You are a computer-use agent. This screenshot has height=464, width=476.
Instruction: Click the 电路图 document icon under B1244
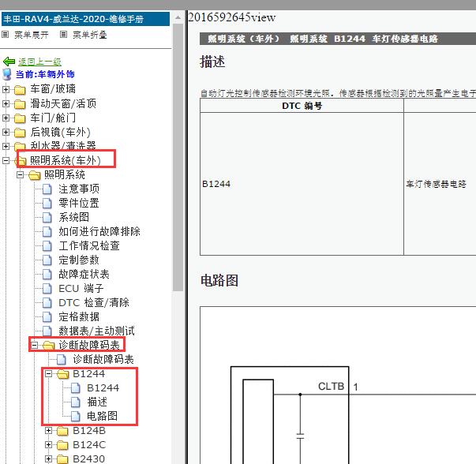[76, 417]
